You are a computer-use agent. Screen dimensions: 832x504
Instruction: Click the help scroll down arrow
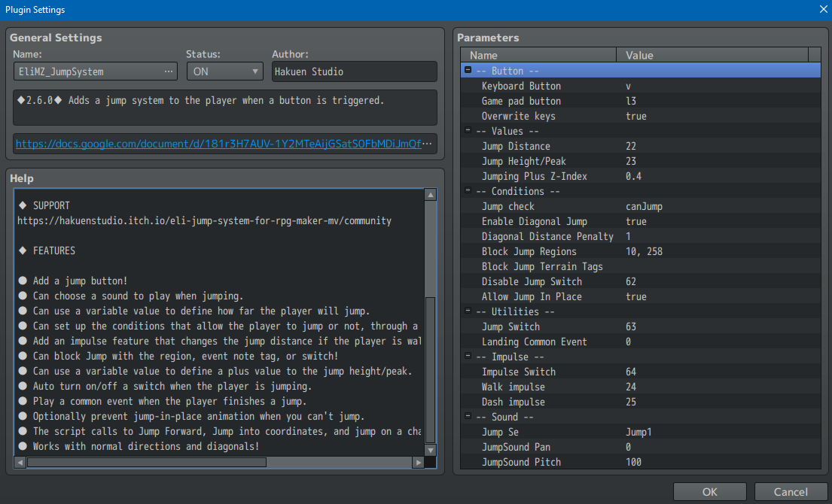pos(431,450)
